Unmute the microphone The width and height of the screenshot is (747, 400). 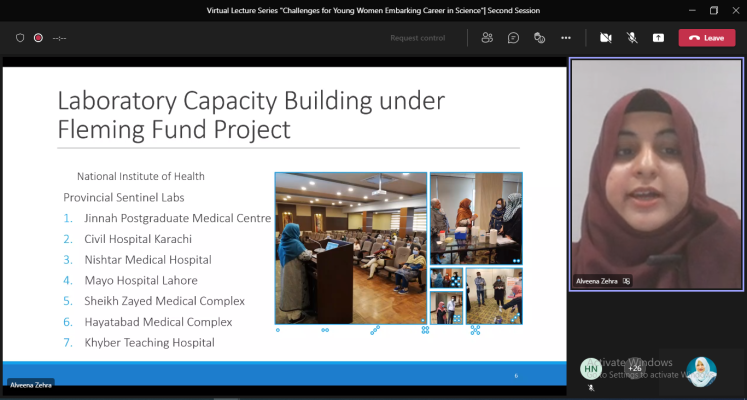pyautogui.click(x=632, y=38)
